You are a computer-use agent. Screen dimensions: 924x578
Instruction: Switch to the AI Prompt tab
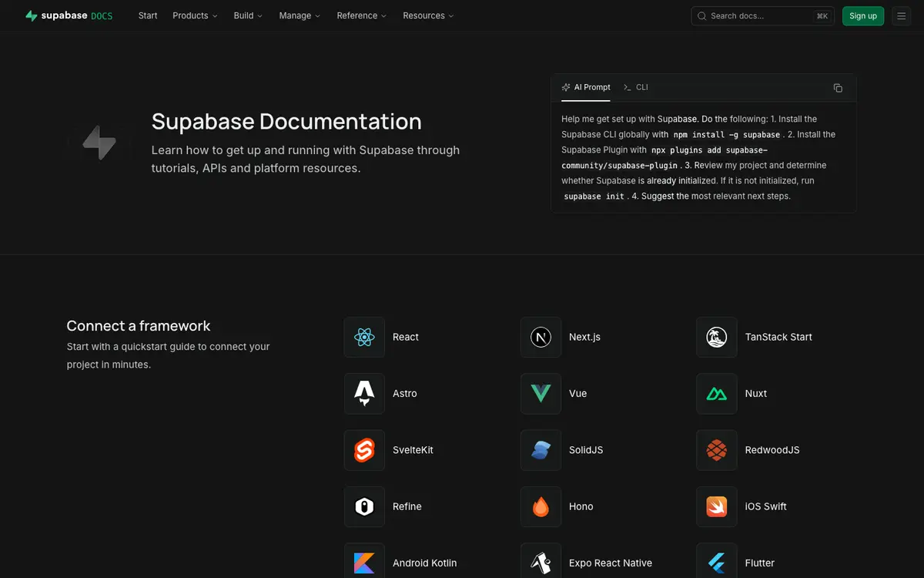point(586,87)
